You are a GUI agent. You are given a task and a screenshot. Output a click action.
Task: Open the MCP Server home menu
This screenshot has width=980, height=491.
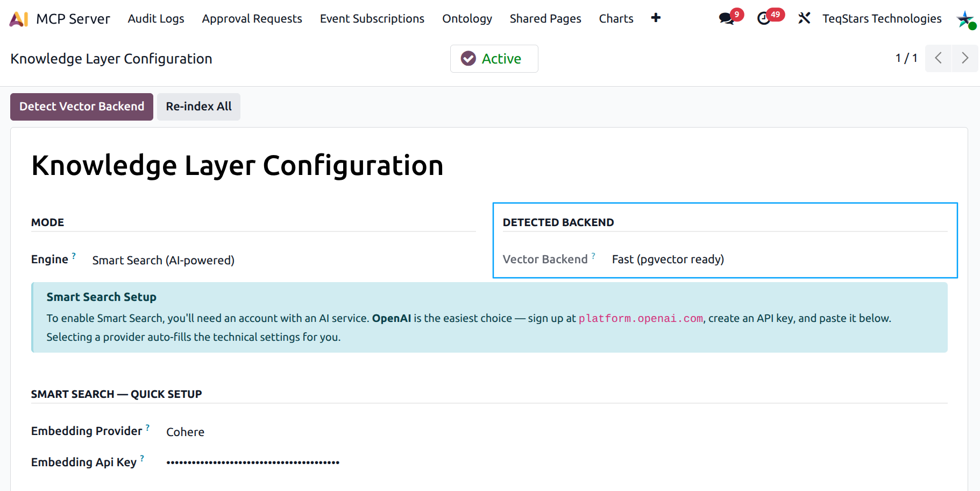(x=73, y=19)
